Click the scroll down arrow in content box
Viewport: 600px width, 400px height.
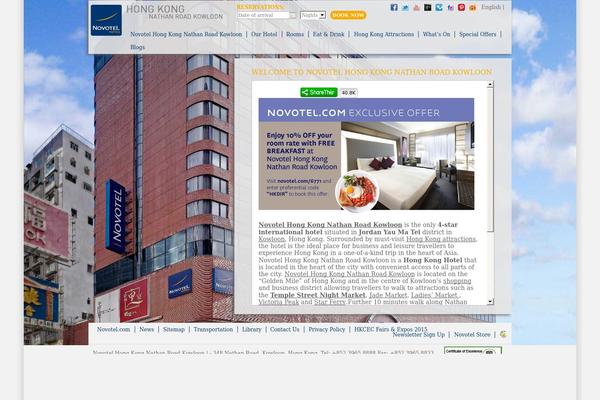[490, 302]
